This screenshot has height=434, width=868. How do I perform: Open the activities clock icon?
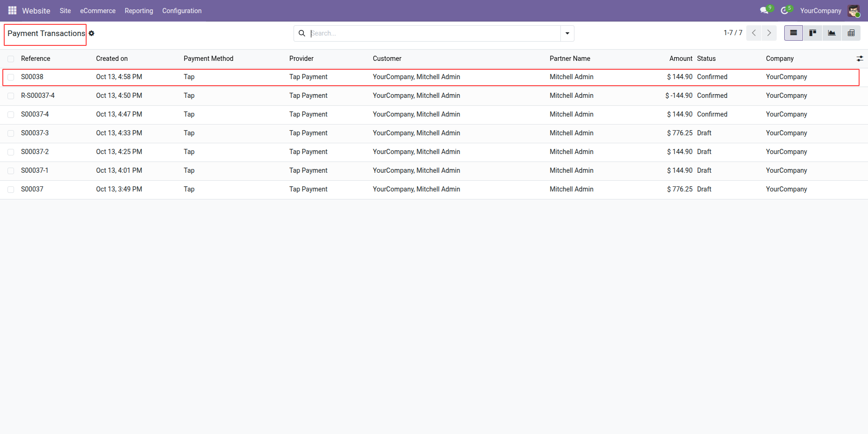(x=785, y=10)
